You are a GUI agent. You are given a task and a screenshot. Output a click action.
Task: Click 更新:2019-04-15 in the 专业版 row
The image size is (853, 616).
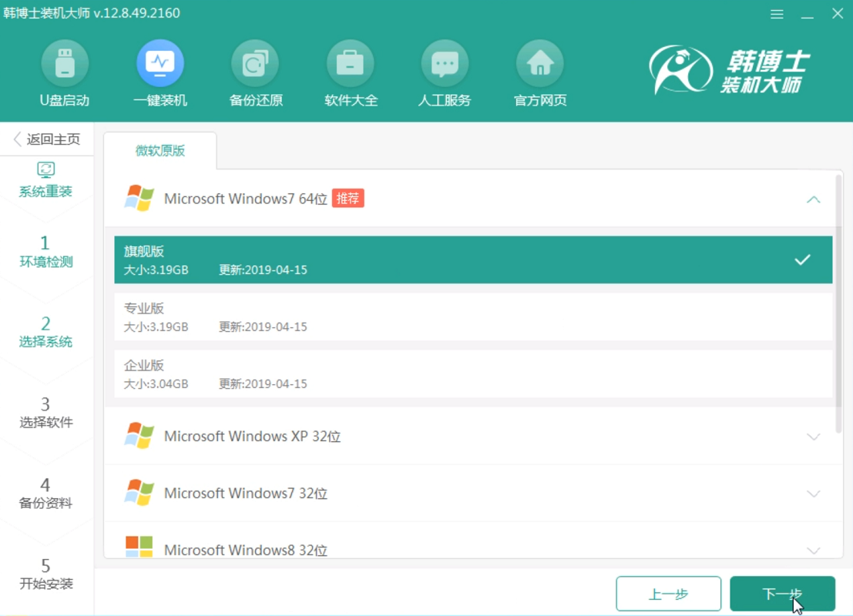pos(263,326)
